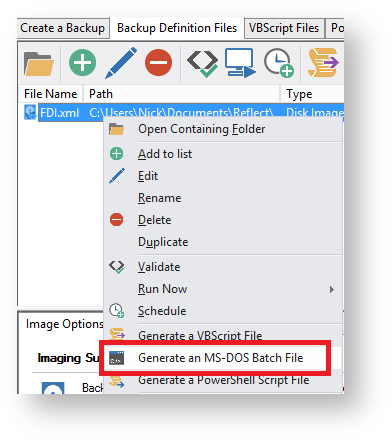Expand the Run Now submenu arrow
The height and width of the screenshot is (442, 392).
point(331,289)
